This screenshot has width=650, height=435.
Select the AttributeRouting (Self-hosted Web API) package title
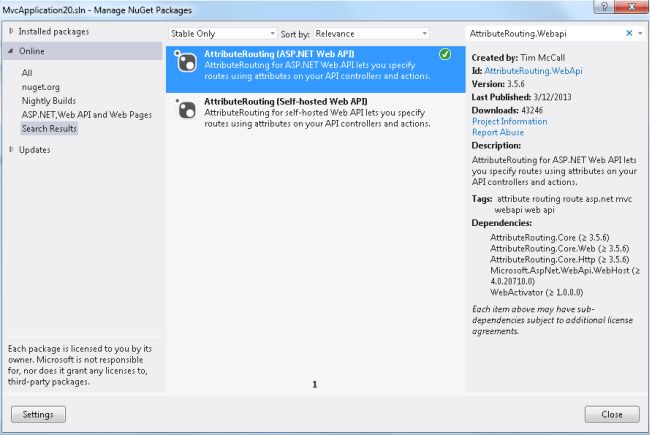point(286,101)
